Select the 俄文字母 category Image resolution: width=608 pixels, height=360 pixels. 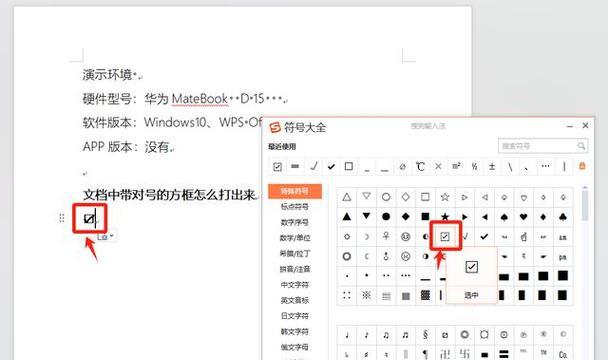pos(295,347)
